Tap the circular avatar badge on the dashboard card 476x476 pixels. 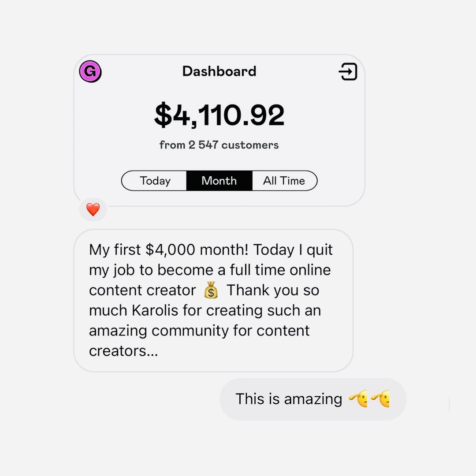[90, 71]
